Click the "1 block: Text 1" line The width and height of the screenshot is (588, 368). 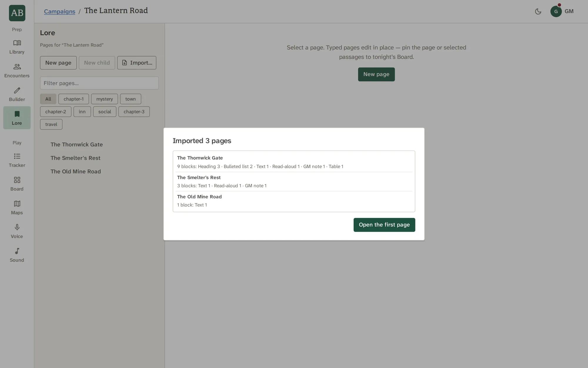(192, 205)
